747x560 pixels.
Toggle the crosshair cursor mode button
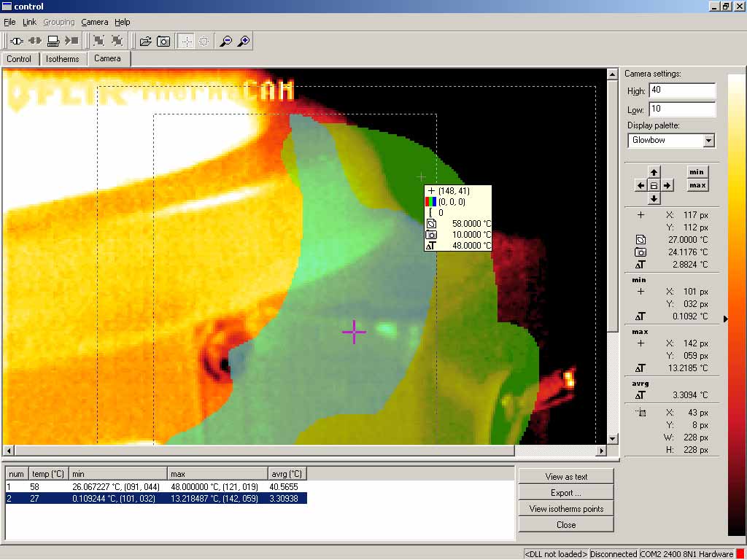point(187,42)
